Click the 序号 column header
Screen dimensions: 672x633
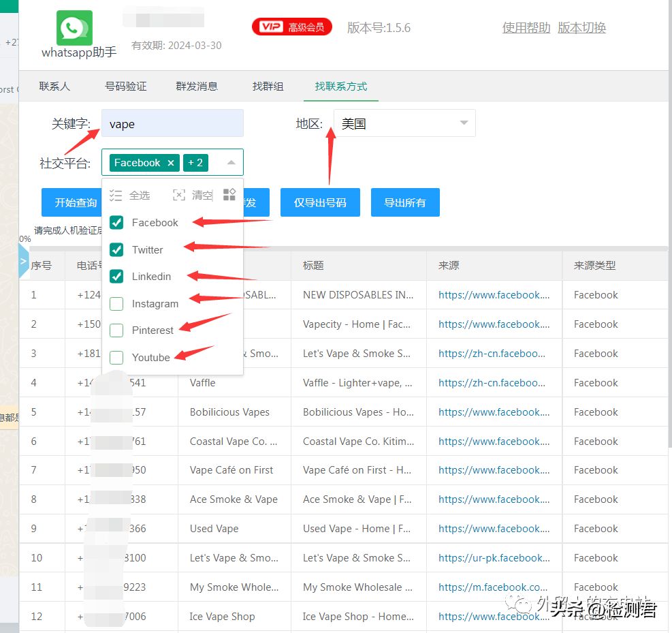[41, 266]
